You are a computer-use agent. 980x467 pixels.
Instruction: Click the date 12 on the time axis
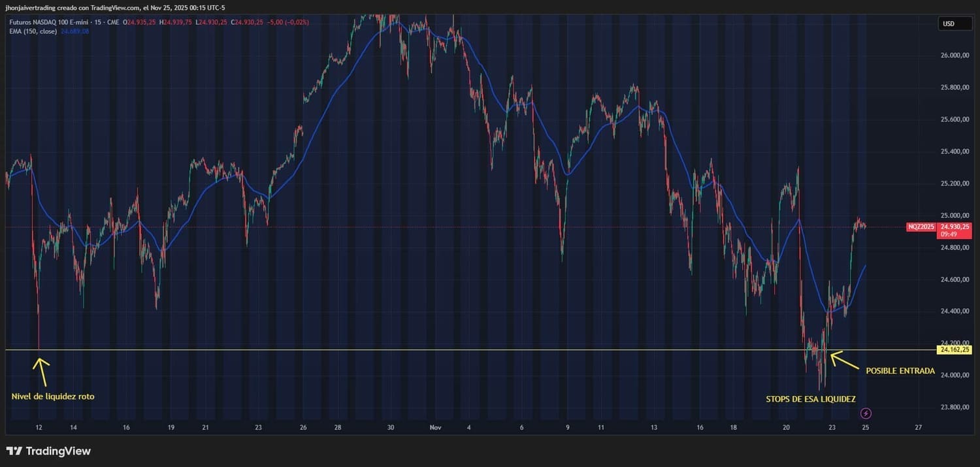(39, 428)
